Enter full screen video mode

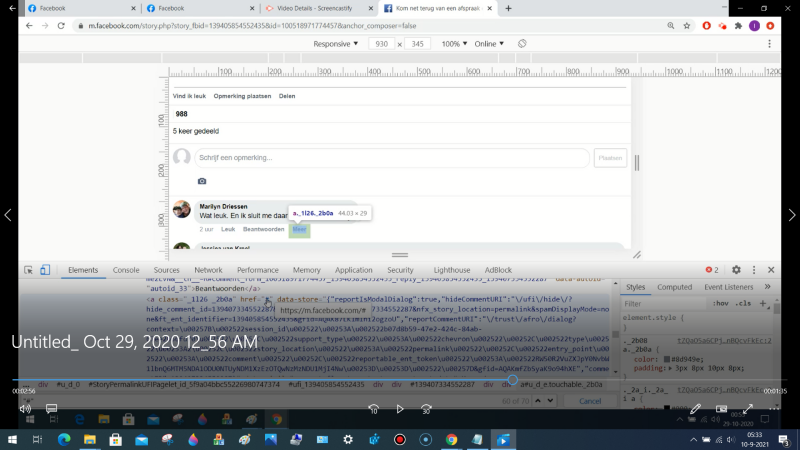747,409
